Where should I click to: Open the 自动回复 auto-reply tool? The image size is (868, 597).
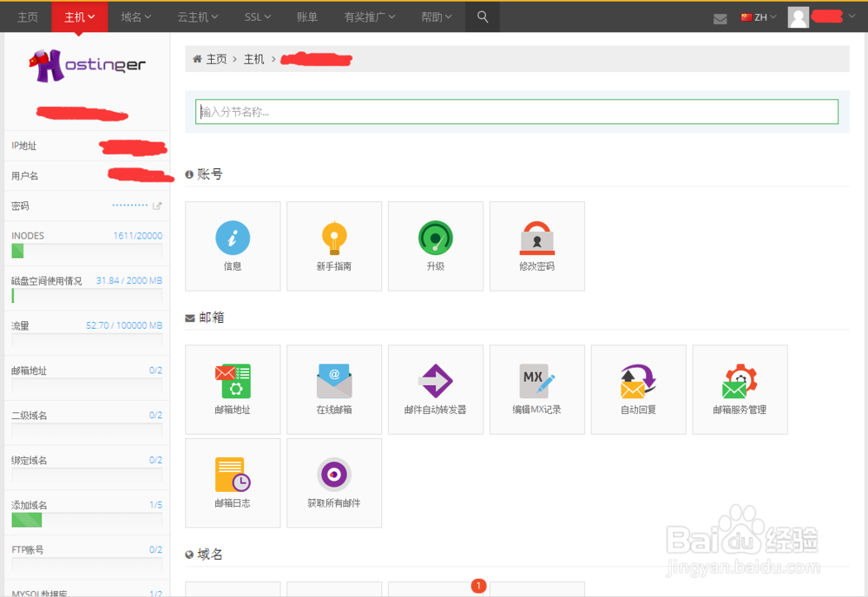coord(638,389)
